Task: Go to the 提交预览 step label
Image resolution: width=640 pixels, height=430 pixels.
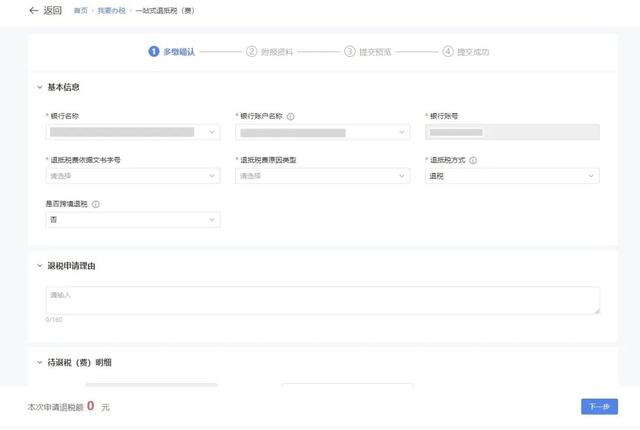Action: click(375, 52)
